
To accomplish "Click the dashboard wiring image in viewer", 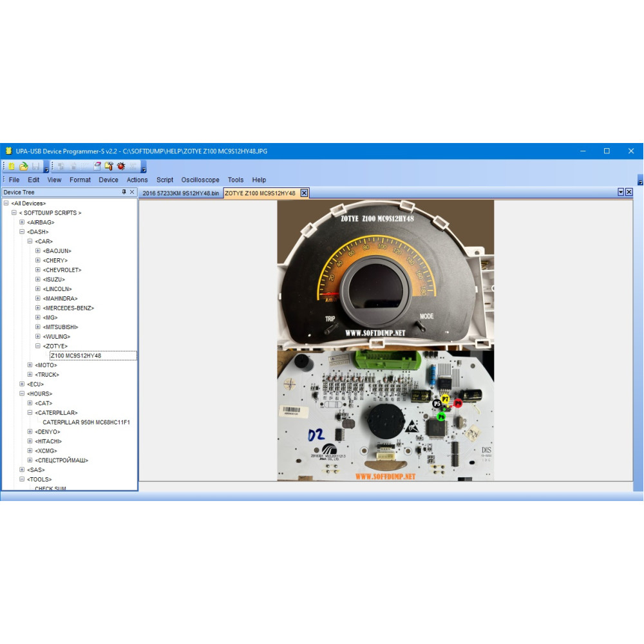I will (386, 341).
